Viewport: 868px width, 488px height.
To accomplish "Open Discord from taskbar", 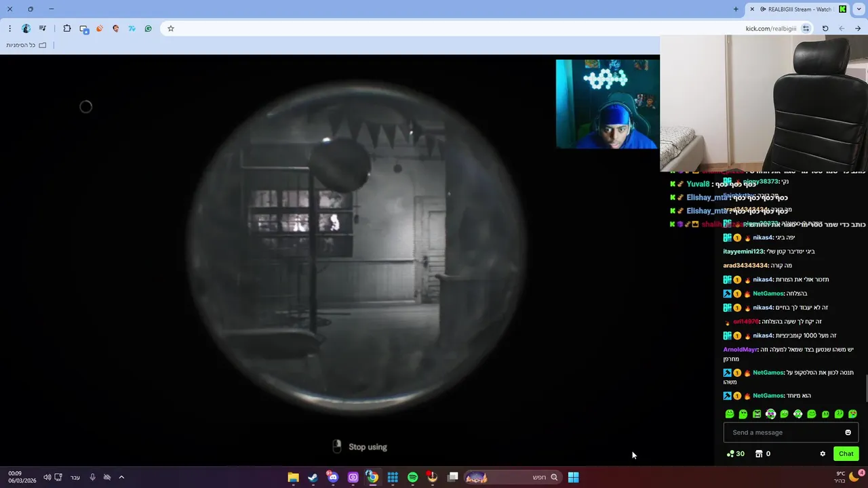I will [x=333, y=477].
